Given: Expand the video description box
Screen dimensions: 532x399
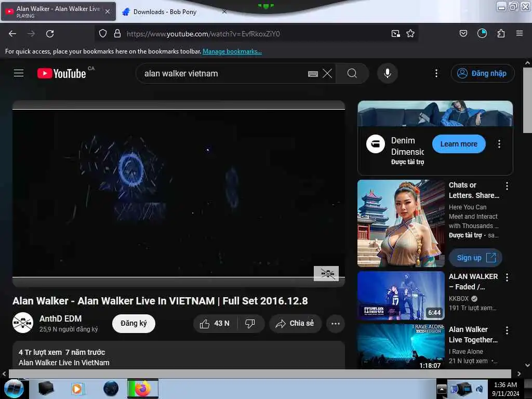Looking at the screenshot, I should coord(179,355).
